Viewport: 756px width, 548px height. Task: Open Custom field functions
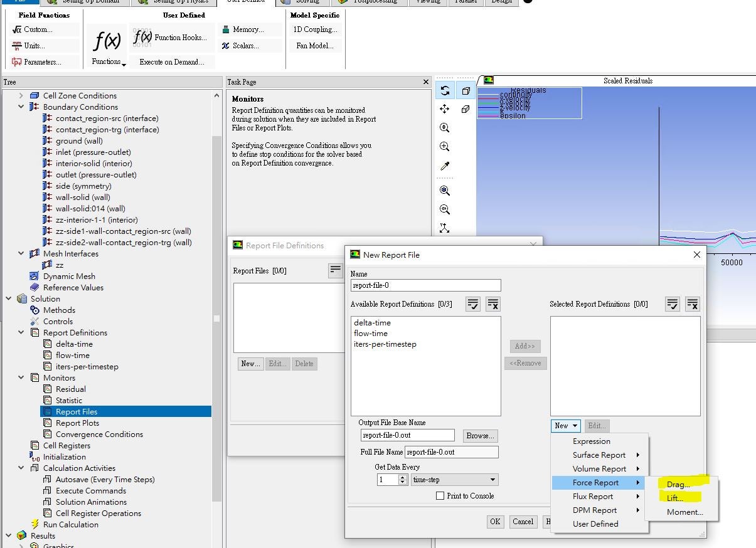(x=33, y=29)
